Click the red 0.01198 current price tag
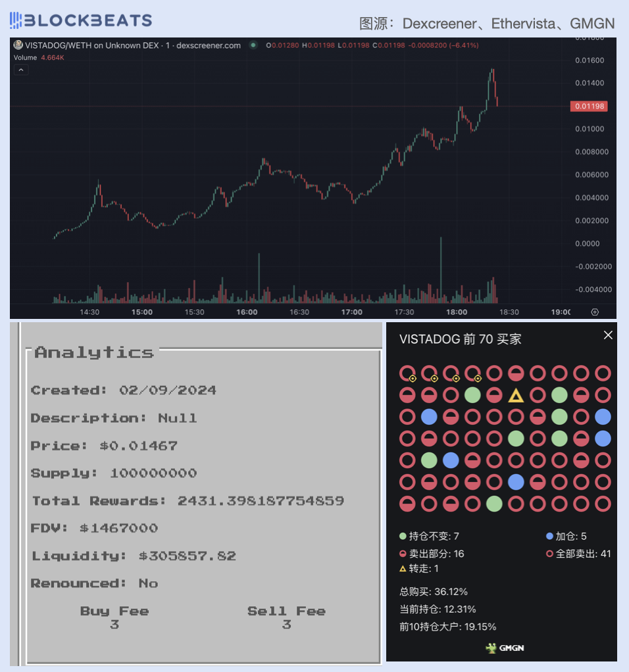 tap(589, 106)
